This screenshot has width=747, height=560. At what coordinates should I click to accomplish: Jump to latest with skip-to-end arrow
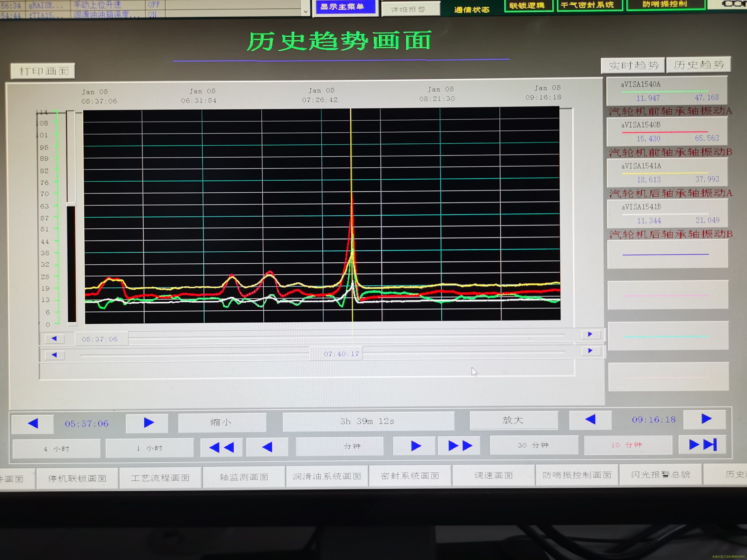coord(702,445)
